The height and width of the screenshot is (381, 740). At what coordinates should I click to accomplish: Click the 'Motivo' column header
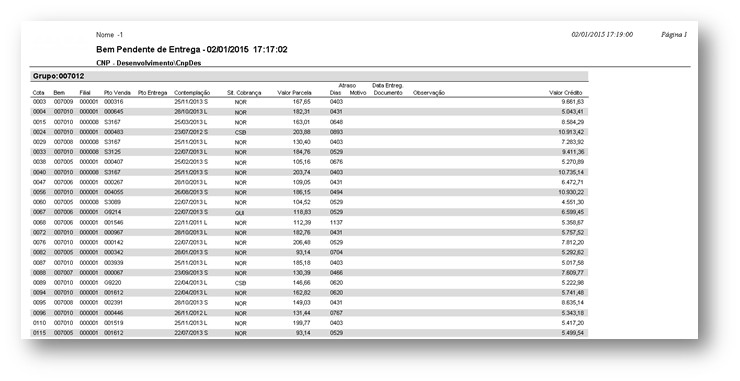[x=358, y=93]
